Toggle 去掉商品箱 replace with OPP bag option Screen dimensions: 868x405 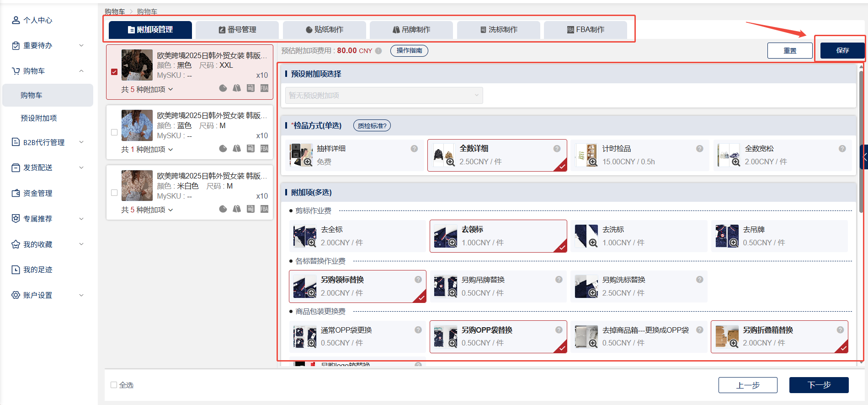click(x=639, y=337)
